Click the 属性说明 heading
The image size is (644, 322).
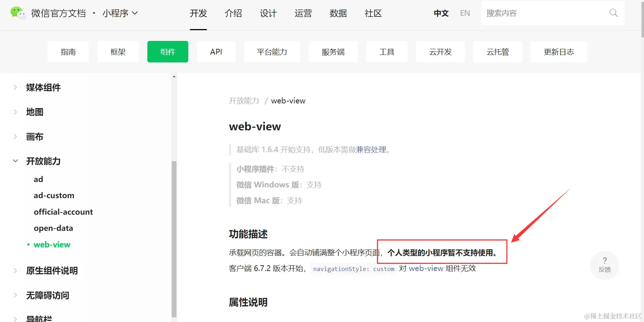click(248, 302)
